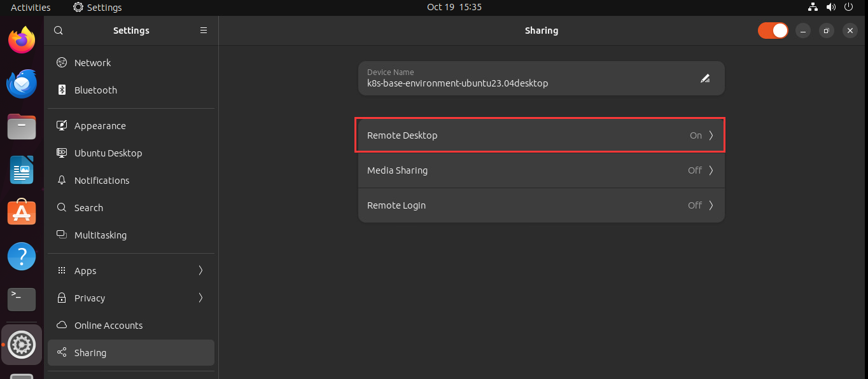This screenshot has height=379, width=868.
Task: Click the search icon in Settings header
Action: 59,31
